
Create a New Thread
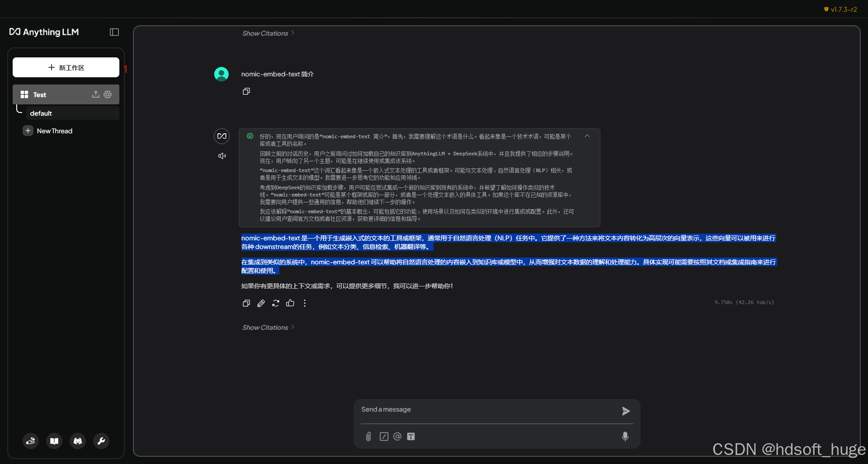(x=48, y=131)
